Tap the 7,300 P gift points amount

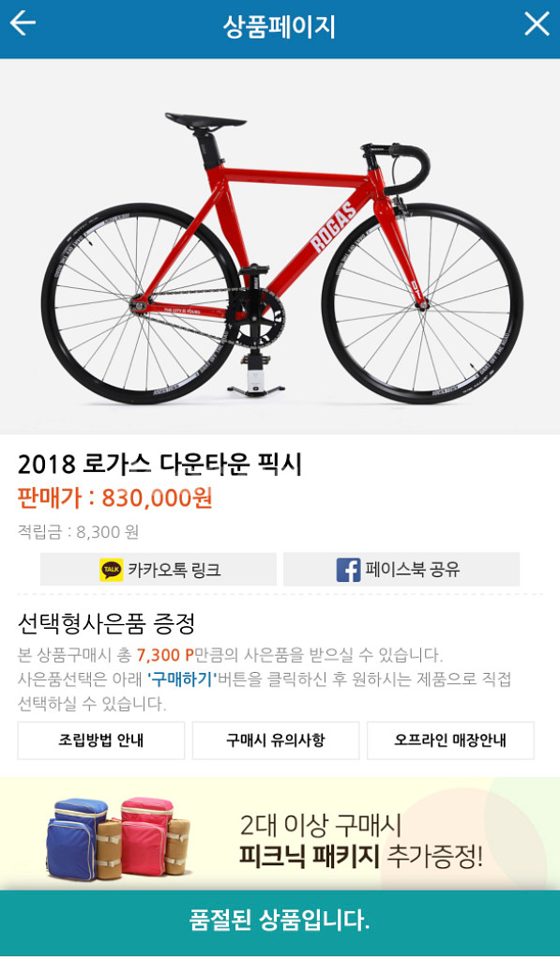point(165,655)
